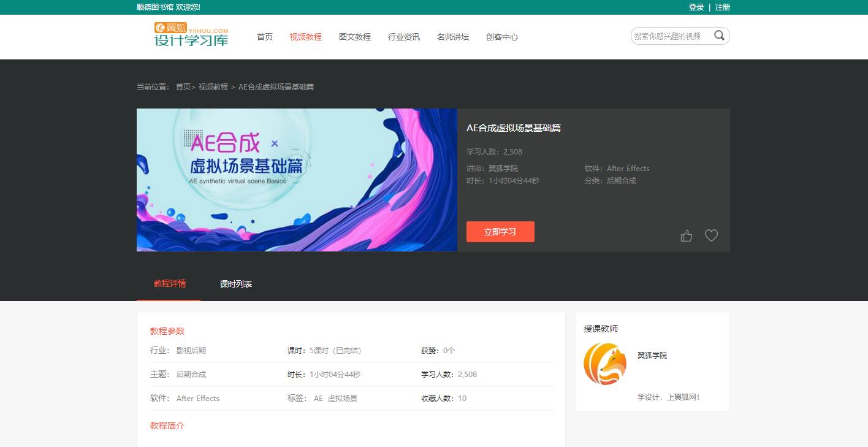
Task: Click the 学习人数: 2,508 header text
Action: tap(495, 152)
